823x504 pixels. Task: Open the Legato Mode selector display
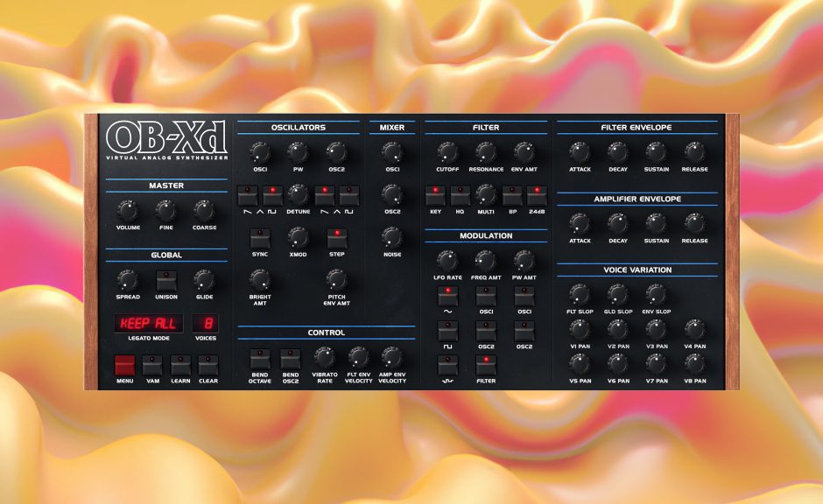148,323
